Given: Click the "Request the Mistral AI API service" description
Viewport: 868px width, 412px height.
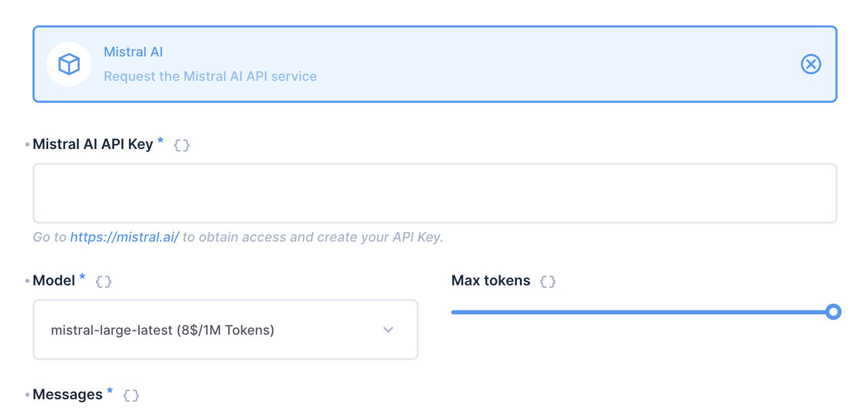Looking at the screenshot, I should point(210,76).
